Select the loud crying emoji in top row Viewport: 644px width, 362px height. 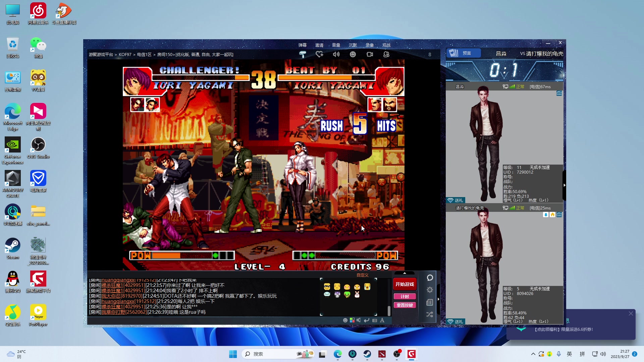pos(367,287)
